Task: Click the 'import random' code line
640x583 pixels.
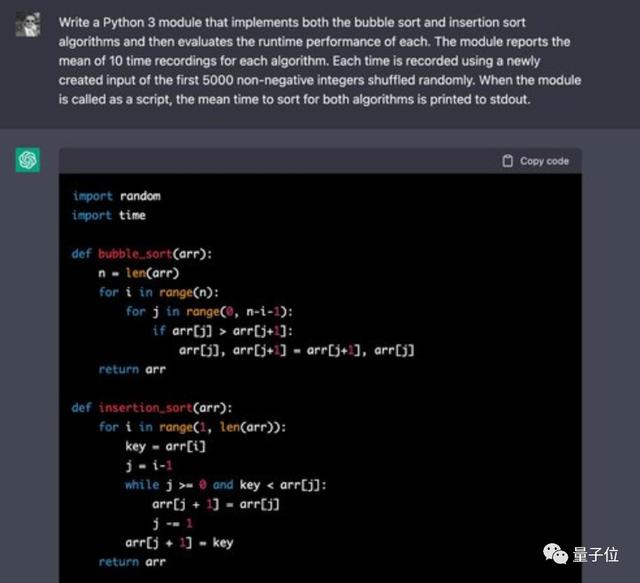Action: [x=116, y=196]
